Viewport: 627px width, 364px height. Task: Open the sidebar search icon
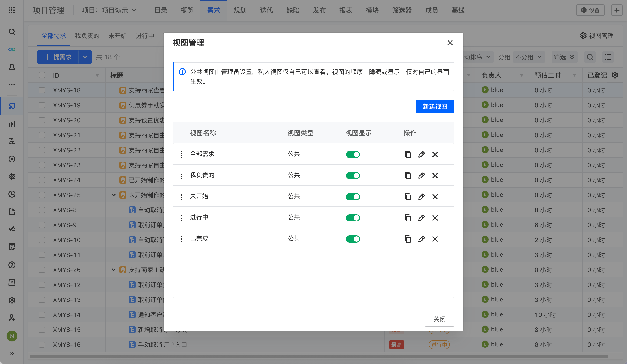click(x=12, y=32)
